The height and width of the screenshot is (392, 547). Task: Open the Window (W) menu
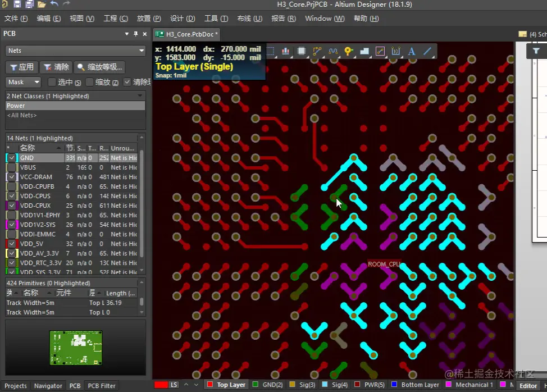325,19
